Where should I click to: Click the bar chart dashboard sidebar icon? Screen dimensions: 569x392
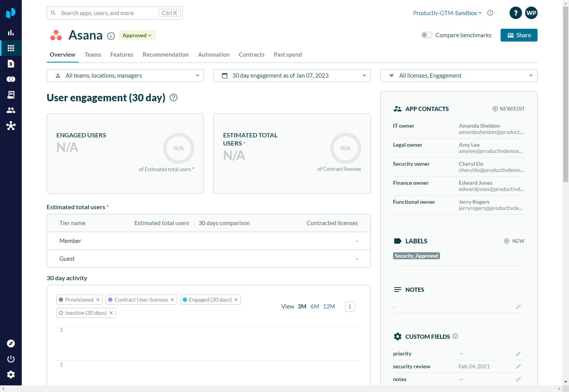click(x=11, y=33)
